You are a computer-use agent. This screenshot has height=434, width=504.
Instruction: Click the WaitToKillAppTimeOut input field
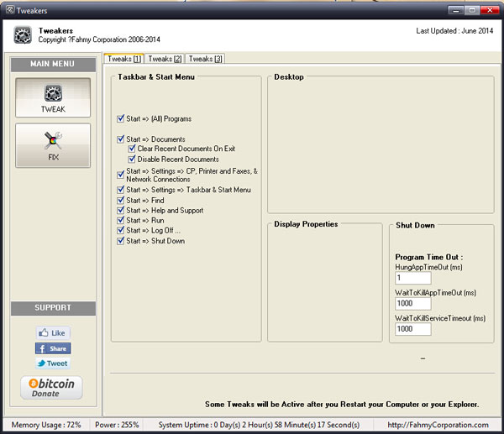[x=412, y=304]
